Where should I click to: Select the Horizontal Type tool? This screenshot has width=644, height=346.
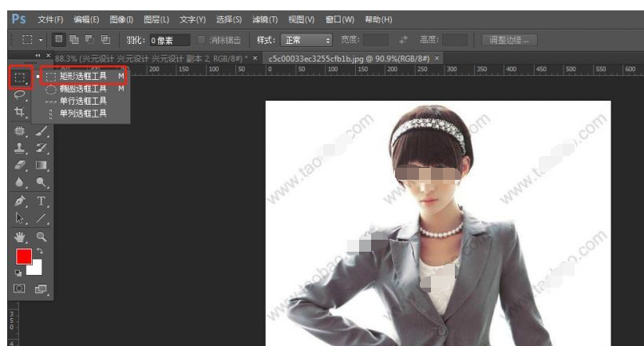[41, 201]
